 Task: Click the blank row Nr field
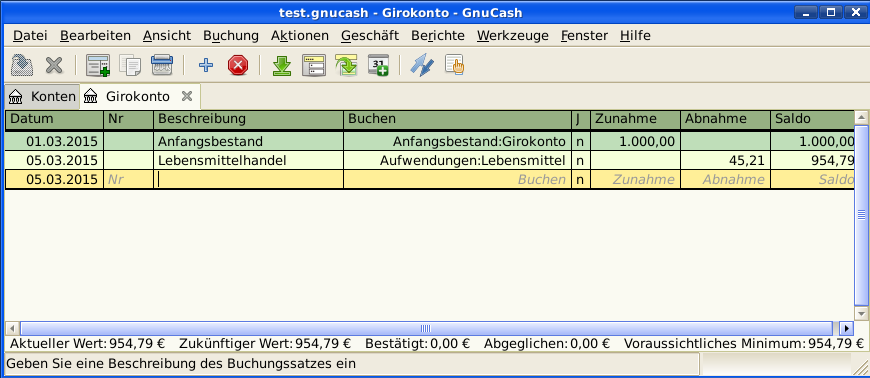tap(128, 180)
